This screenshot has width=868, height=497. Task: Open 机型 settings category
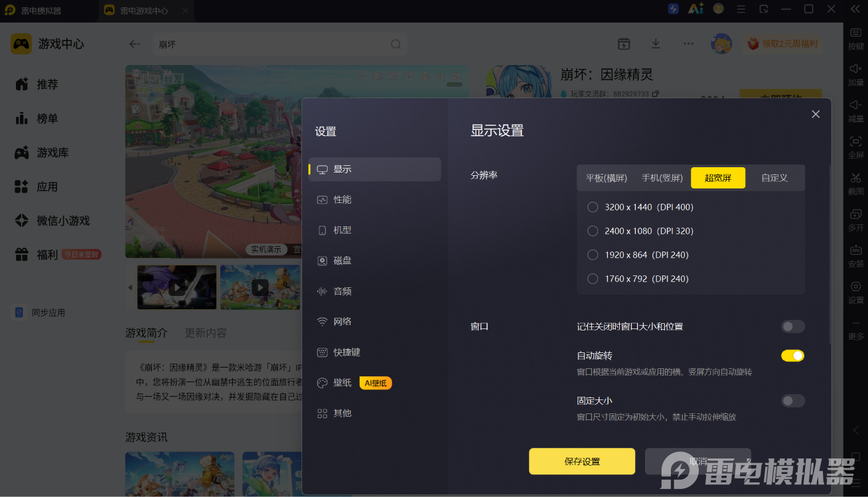pos(375,230)
